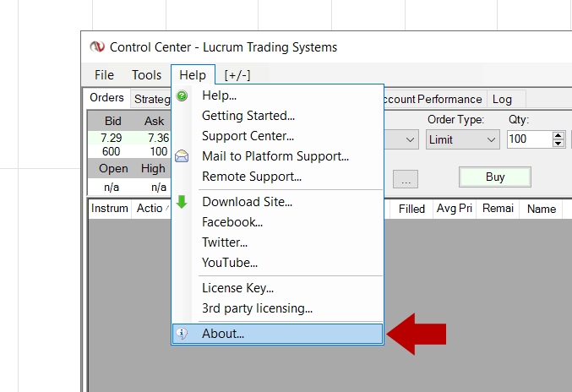Switch to the Strategies tab
The height and width of the screenshot is (392, 572).
pyautogui.click(x=151, y=99)
